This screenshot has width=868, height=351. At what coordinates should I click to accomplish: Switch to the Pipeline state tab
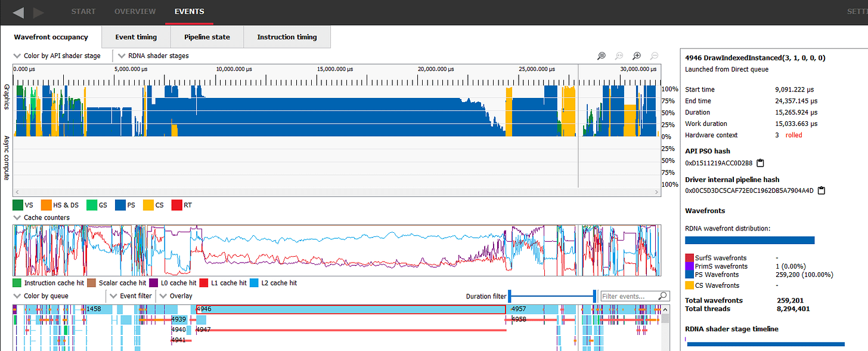pos(207,37)
